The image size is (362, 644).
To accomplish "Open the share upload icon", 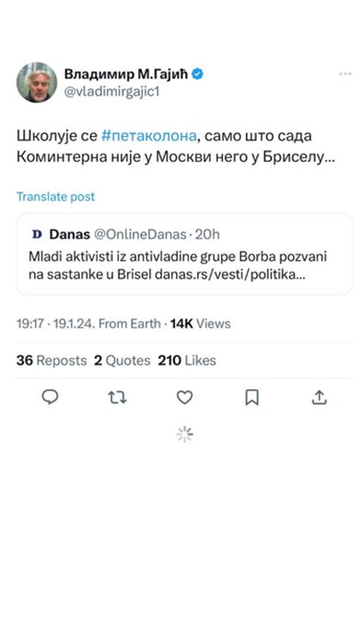I will click(320, 397).
